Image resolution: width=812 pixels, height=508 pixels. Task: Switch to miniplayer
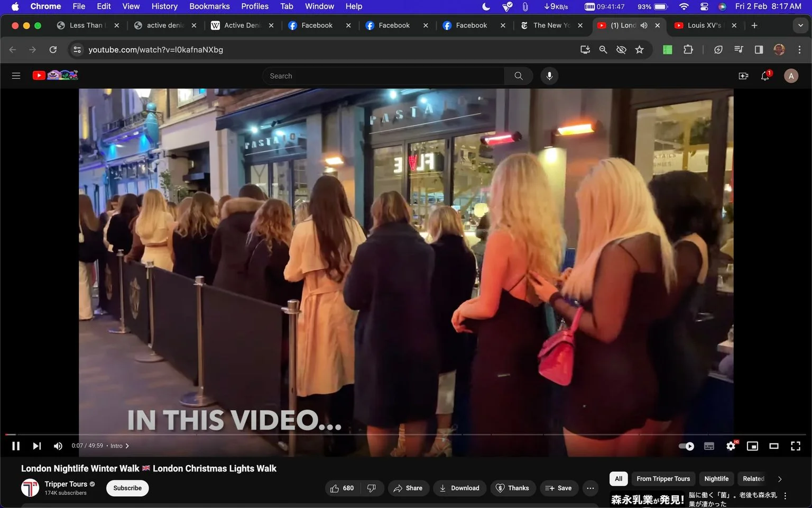click(752, 446)
